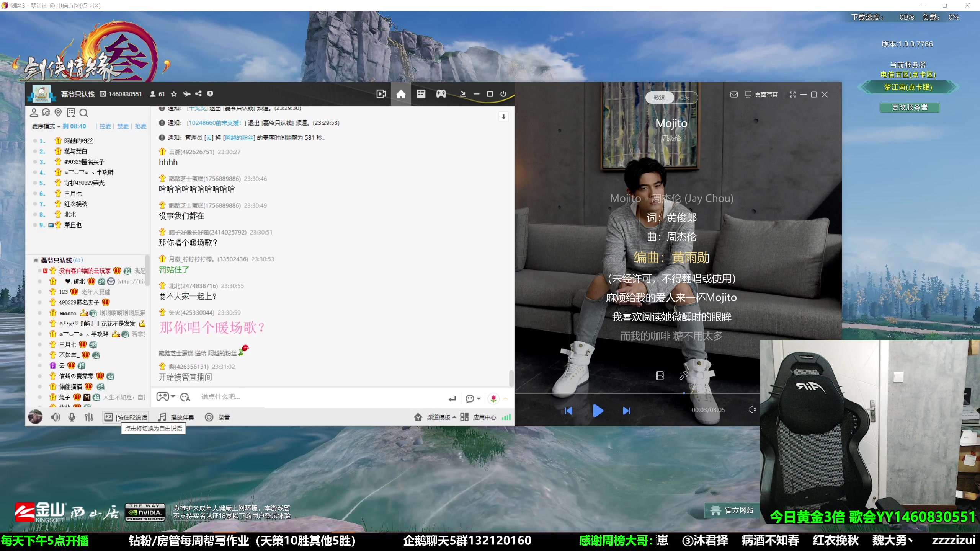980x551 pixels.
Task: Toggle the 按住F2说话 push-to-talk mode
Action: [126, 417]
